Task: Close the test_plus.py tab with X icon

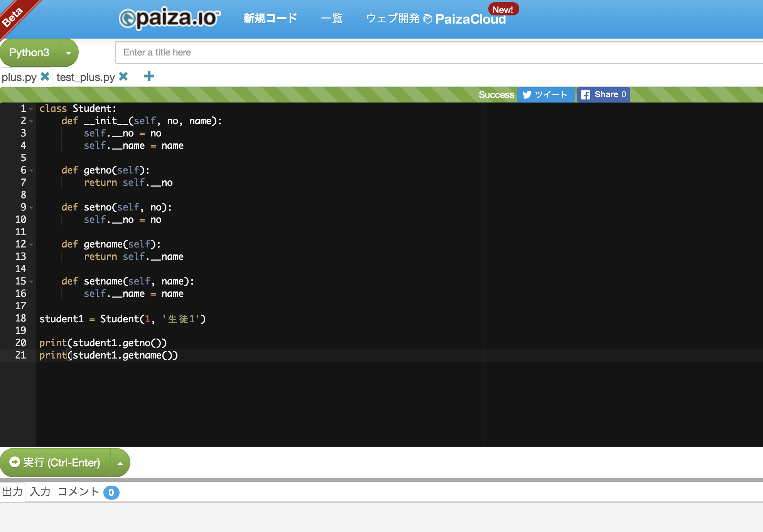Action: click(x=123, y=76)
